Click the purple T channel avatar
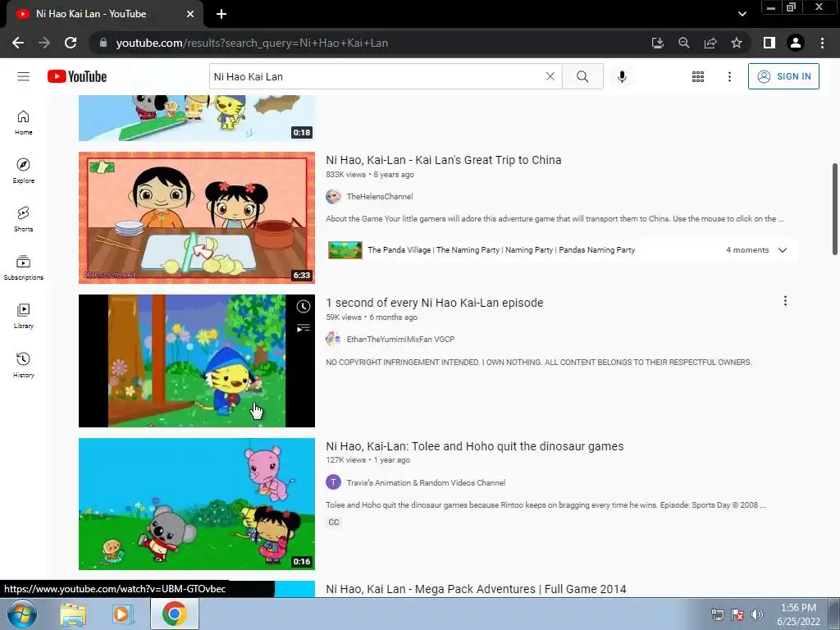Screen dimensions: 840x630 coord(333,482)
